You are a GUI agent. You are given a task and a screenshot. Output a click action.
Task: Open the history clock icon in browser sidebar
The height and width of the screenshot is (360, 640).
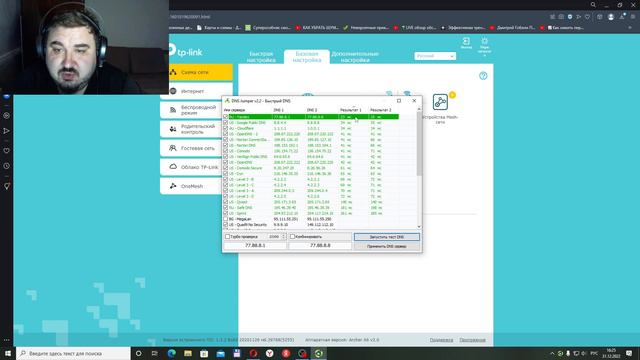7,166
